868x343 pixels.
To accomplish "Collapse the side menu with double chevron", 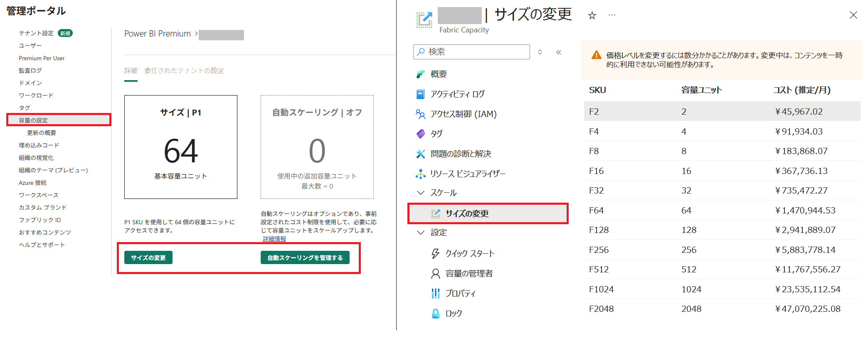I will (559, 52).
